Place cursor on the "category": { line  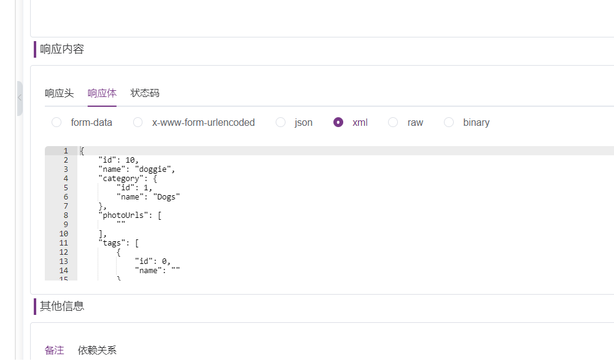coord(128,179)
